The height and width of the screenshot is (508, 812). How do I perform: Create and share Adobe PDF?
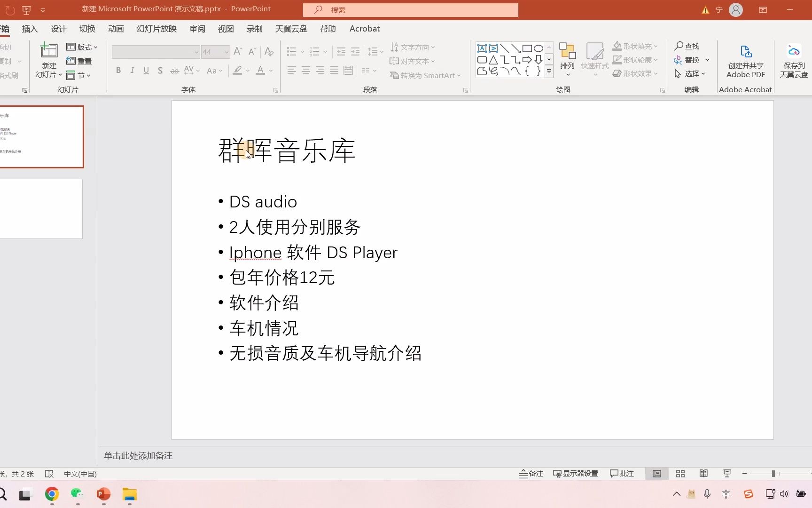point(746,61)
